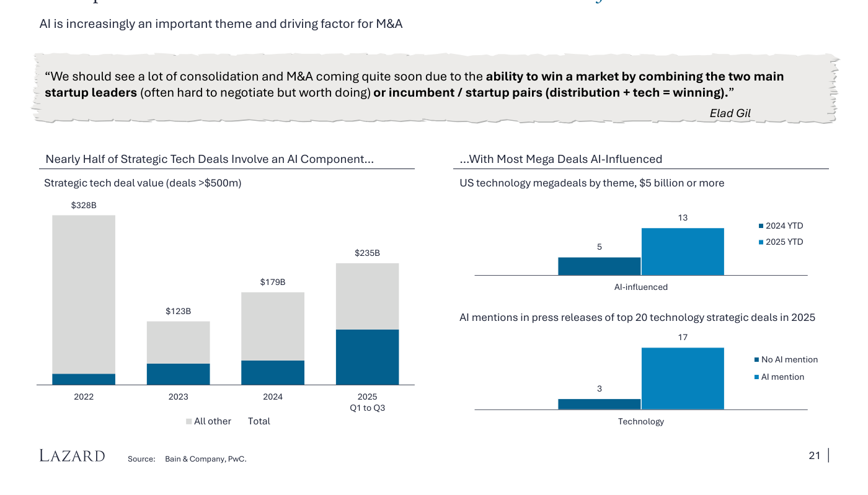
Task: Click the subtitle 'AI is increasingly an important theme'
Action: click(221, 25)
